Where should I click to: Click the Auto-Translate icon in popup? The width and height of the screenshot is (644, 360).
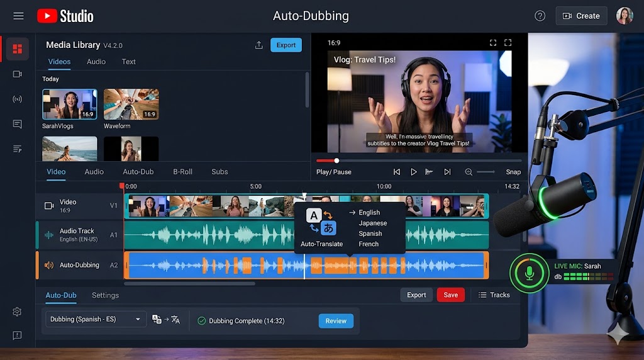[x=321, y=222]
